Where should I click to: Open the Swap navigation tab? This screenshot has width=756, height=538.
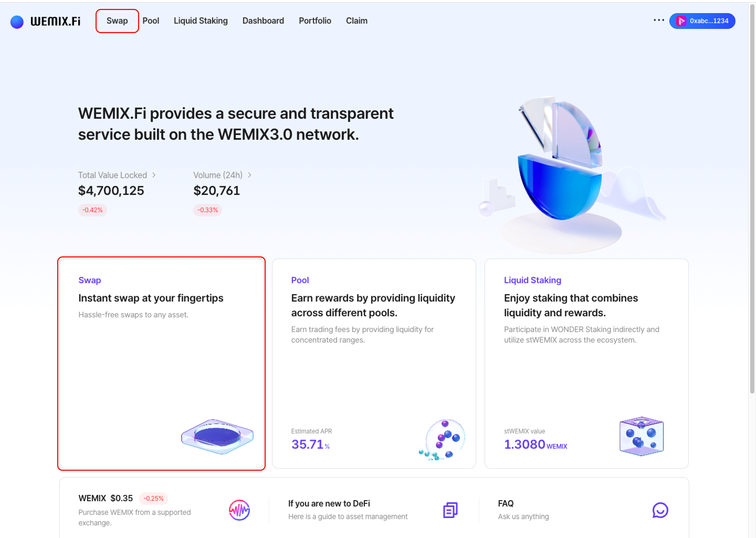tap(117, 21)
